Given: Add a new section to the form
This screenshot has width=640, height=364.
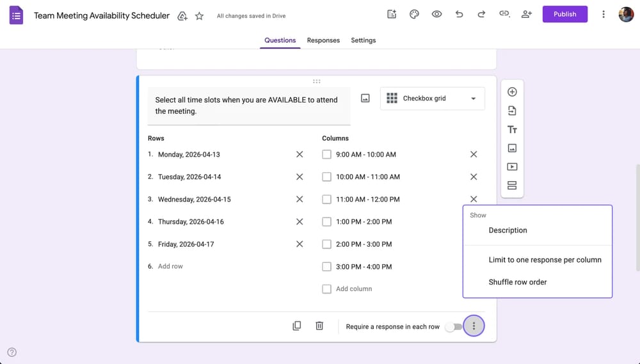Looking at the screenshot, I should [x=512, y=186].
